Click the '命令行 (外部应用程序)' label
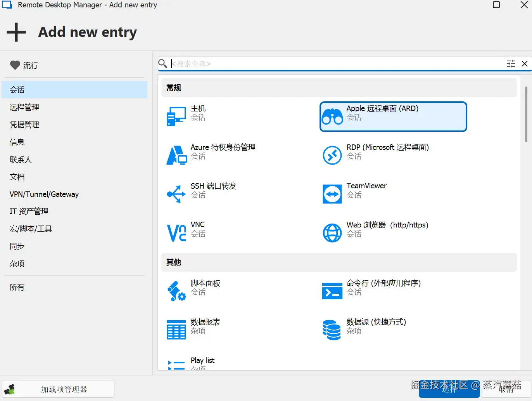The height and width of the screenshot is (401, 532). [x=383, y=283]
